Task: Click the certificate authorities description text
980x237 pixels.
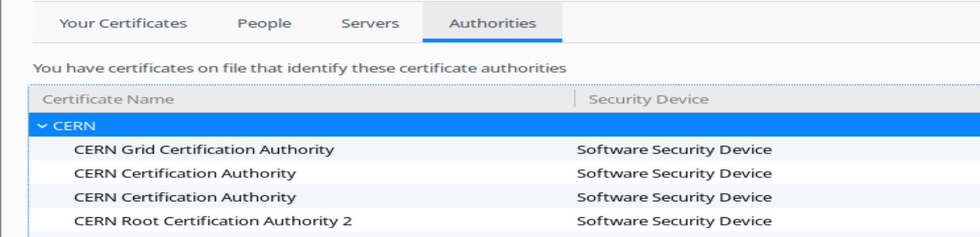Action: click(299, 69)
